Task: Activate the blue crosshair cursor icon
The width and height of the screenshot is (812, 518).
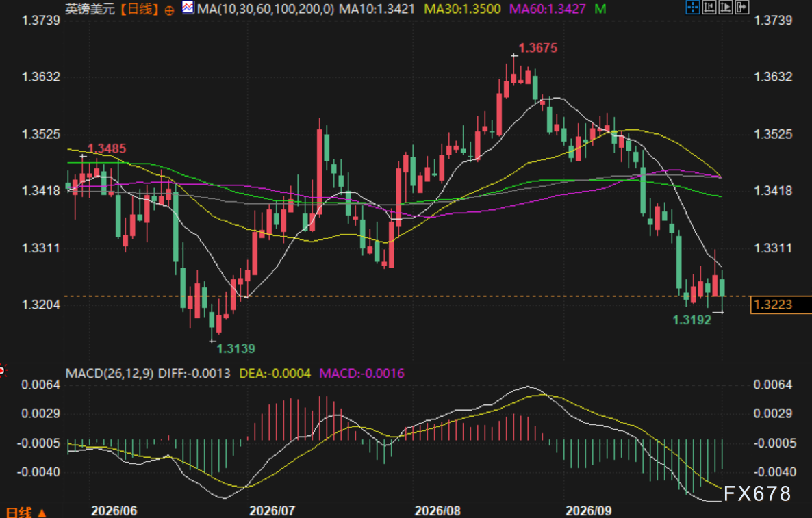Action: (692, 8)
